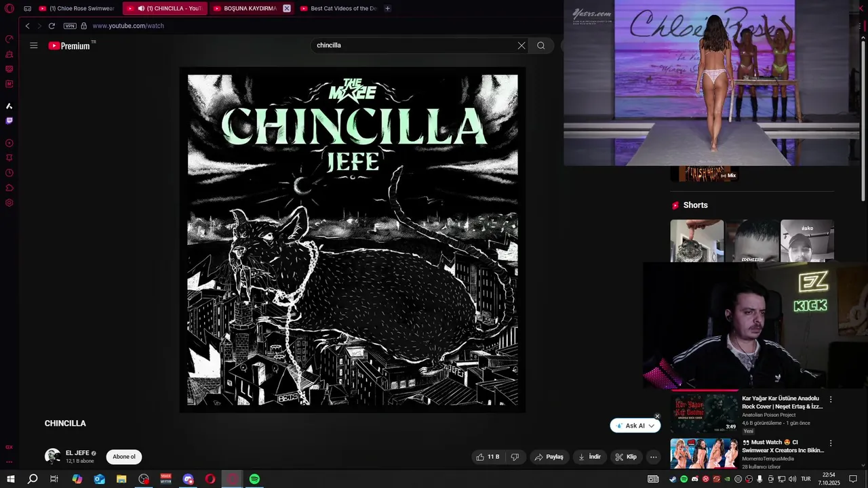Image resolution: width=868 pixels, height=488 pixels.
Task: Open the Mix playlist thumbnail
Action: [x=705, y=174]
